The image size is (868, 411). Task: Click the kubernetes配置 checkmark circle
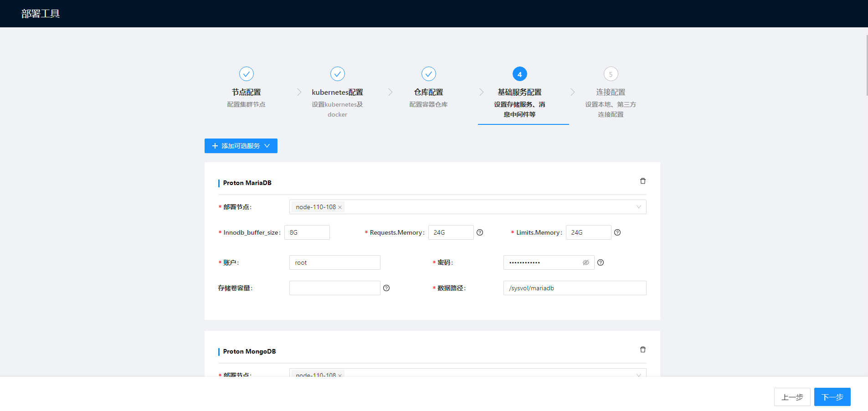tap(338, 74)
